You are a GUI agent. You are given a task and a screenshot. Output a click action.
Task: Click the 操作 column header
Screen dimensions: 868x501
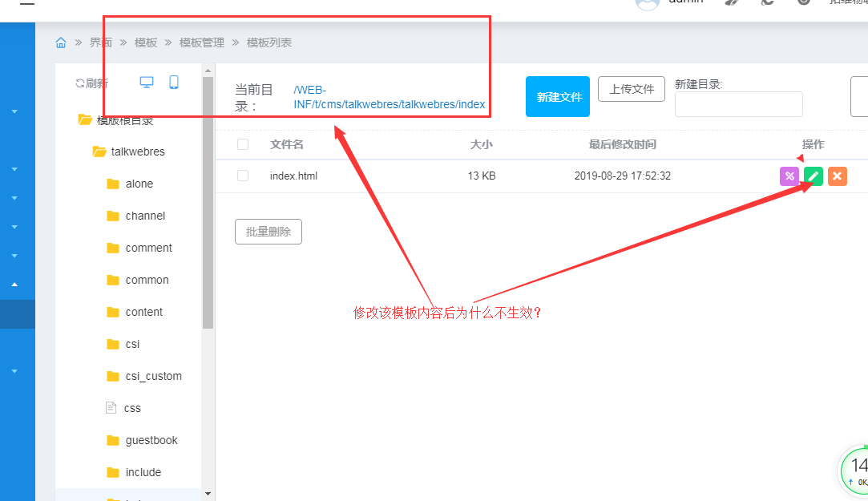tap(813, 144)
